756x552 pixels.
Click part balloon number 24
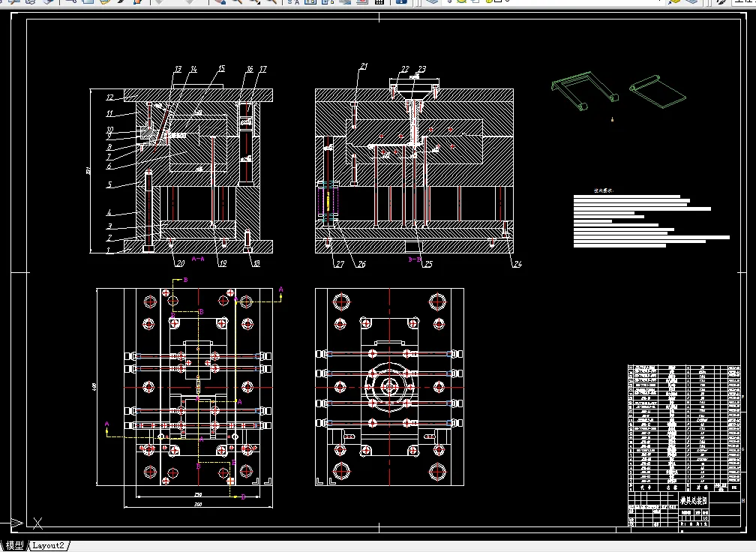pyautogui.click(x=517, y=264)
